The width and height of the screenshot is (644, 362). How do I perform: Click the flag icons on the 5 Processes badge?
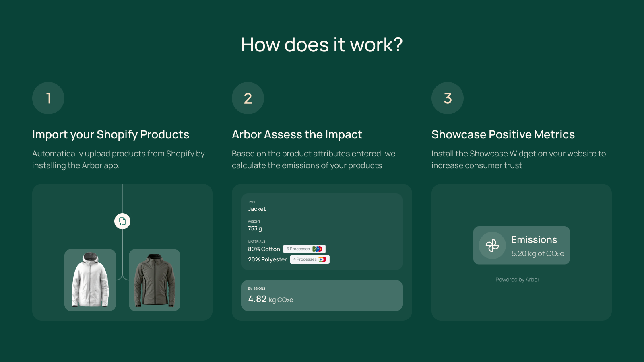click(x=318, y=249)
